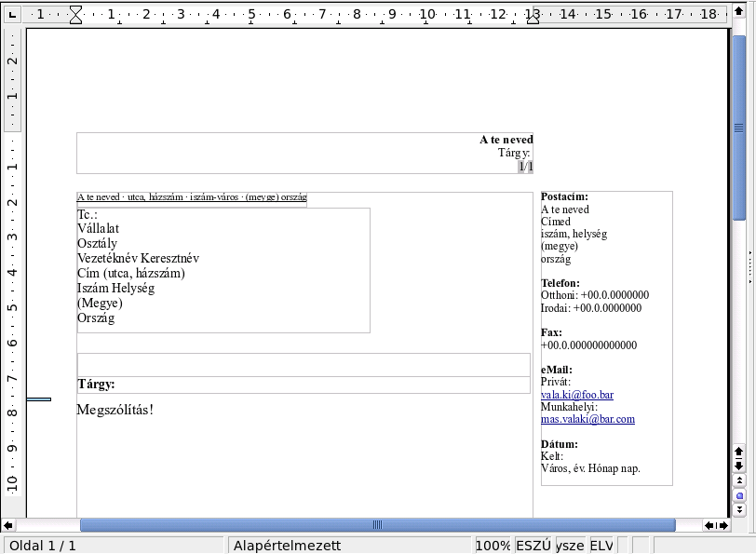Screen dimensions: 756x554
Task: Click the empty frame above the Tárgy line
Action: point(304,365)
